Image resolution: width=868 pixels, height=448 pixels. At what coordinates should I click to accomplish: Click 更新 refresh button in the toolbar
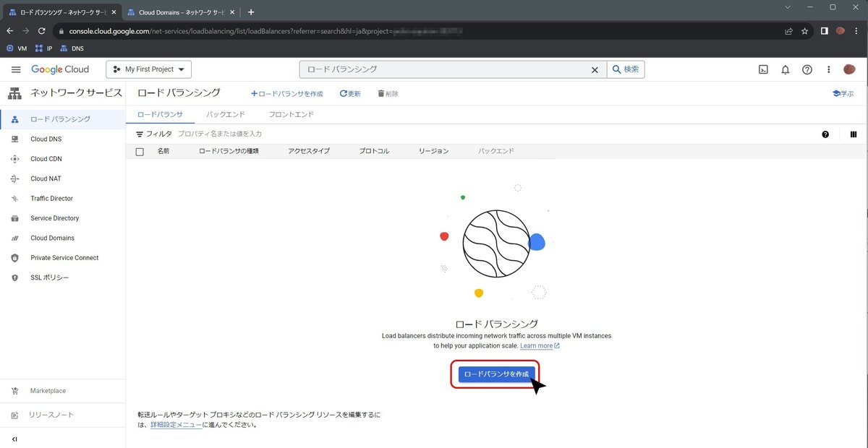(350, 94)
